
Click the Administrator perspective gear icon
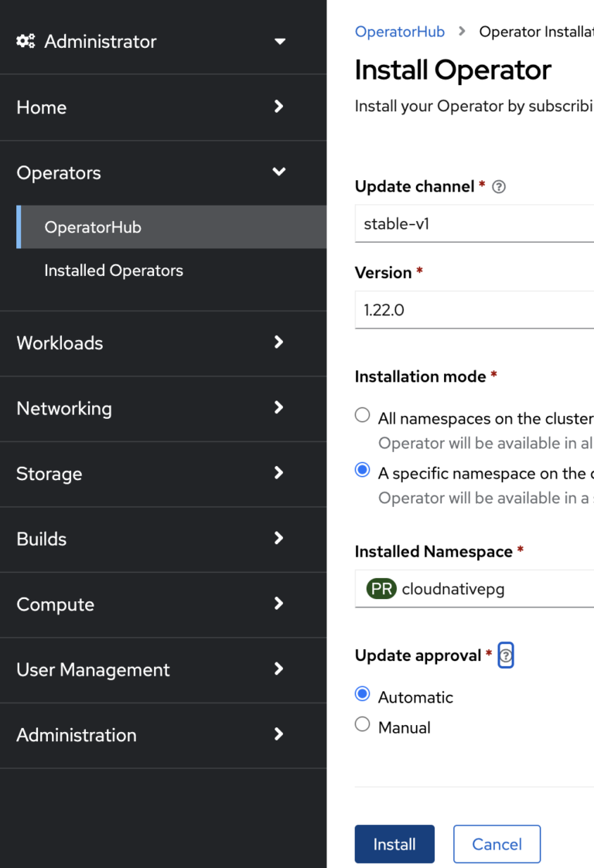(26, 41)
